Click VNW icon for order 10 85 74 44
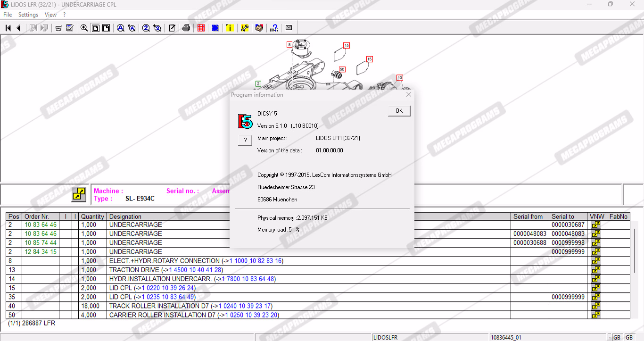 (596, 243)
